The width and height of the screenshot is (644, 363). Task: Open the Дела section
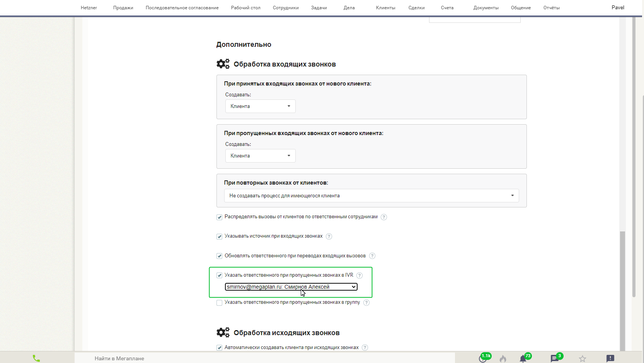tap(349, 8)
